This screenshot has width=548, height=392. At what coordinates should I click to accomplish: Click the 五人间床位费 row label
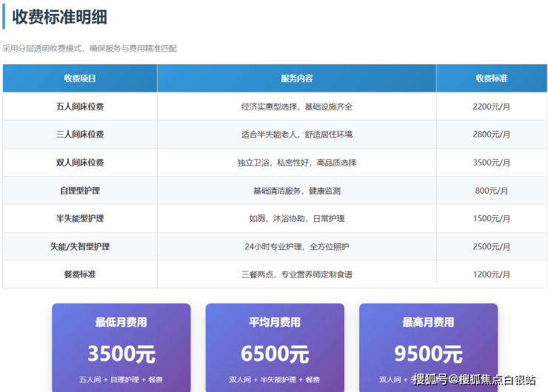[80, 107]
